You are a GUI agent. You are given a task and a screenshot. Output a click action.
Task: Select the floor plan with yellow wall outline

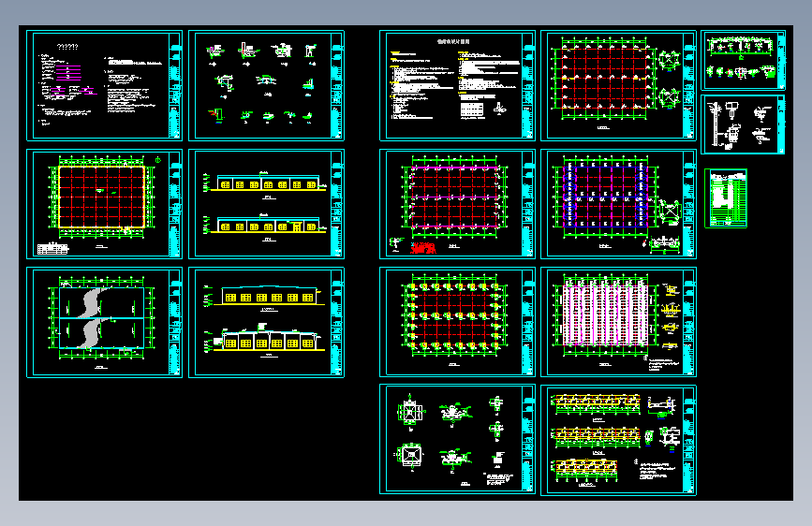click(x=104, y=204)
